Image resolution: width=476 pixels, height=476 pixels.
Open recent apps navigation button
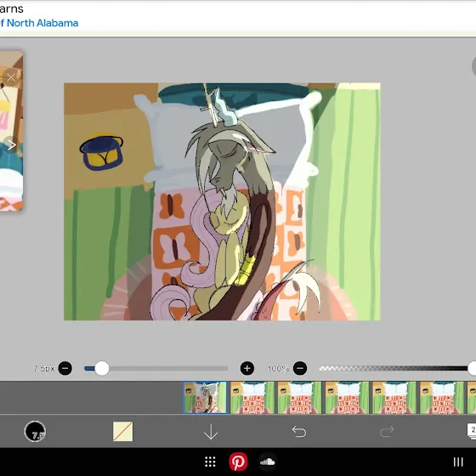coord(458,462)
